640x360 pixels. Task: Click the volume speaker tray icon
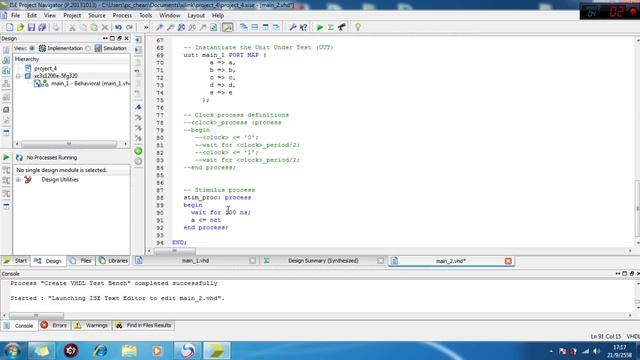pos(597,351)
